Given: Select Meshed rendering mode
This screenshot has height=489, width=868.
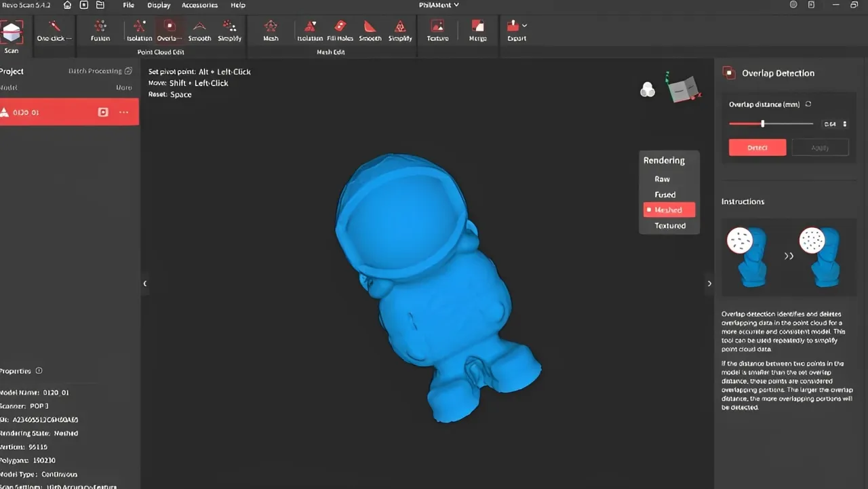Looking at the screenshot, I should pyautogui.click(x=669, y=210).
